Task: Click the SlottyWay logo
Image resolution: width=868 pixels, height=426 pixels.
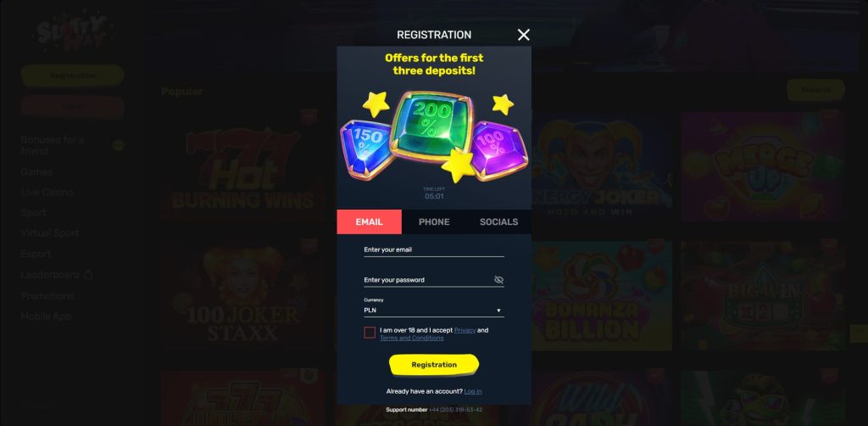Action: coord(72,33)
